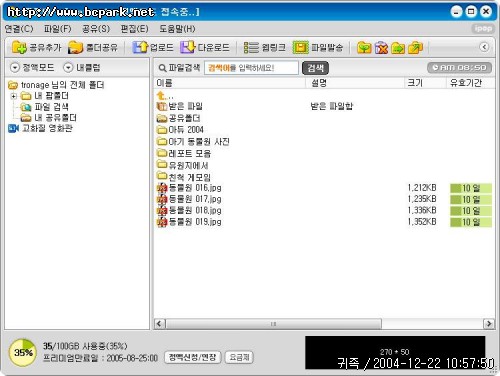
Task: Click the 공유폴더 folder icon in file list
Action: [162, 118]
